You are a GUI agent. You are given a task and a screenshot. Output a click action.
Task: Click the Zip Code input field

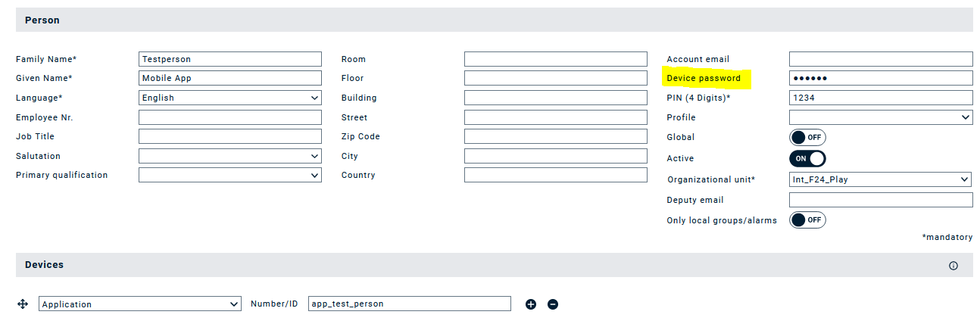tap(556, 136)
